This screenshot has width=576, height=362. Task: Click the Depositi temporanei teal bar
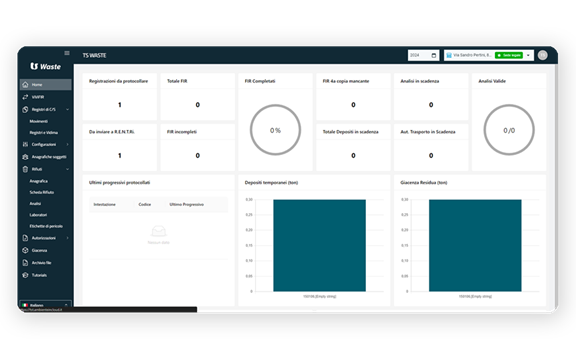click(319, 245)
